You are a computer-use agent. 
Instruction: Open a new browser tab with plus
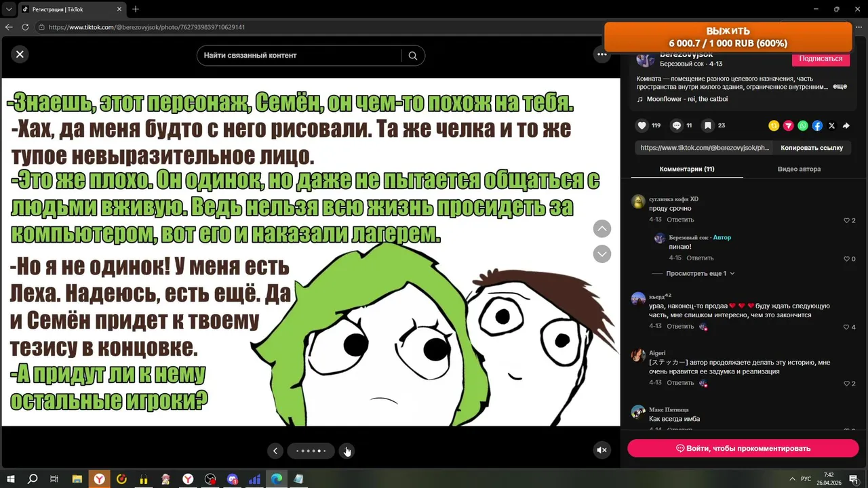click(x=136, y=9)
